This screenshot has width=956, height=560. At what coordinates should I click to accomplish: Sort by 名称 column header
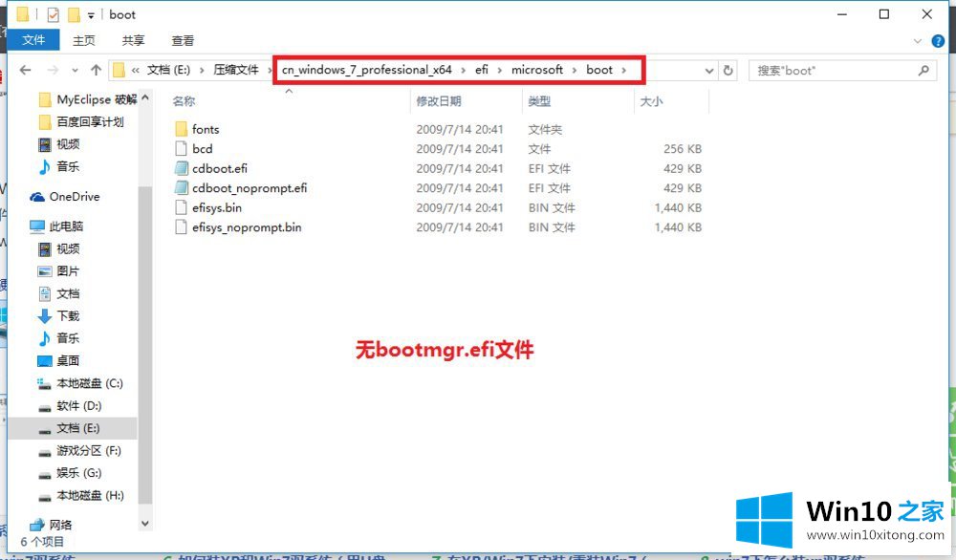(x=185, y=101)
